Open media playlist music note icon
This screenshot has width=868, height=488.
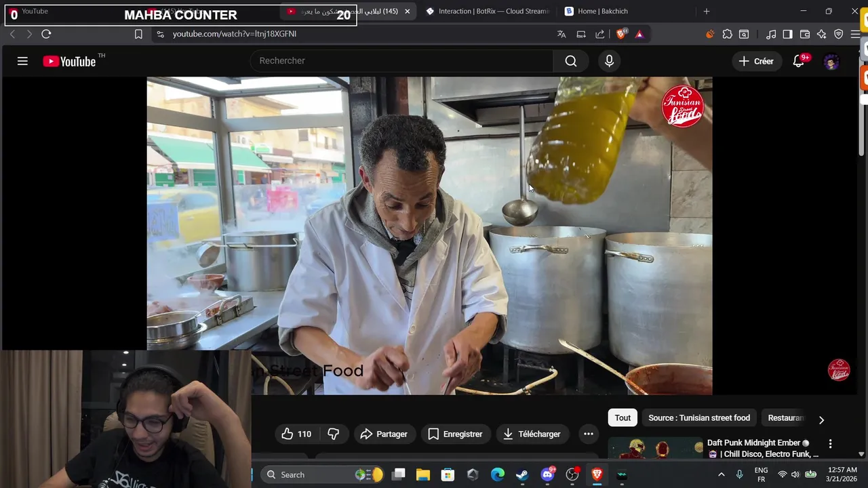point(771,34)
